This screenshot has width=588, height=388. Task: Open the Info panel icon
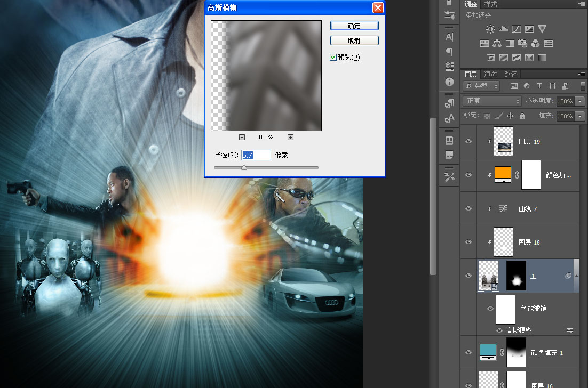pyautogui.click(x=449, y=82)
